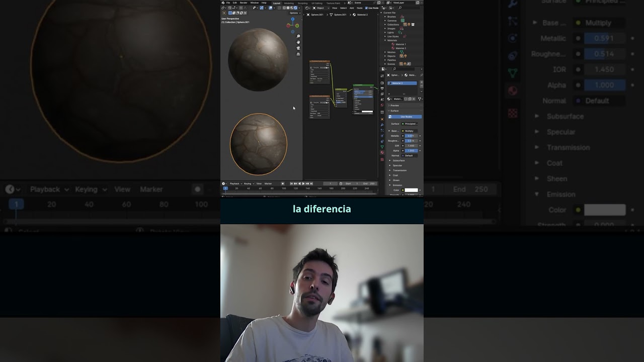Expand the Meshes entry in the outliner

[x=385, y=52]
